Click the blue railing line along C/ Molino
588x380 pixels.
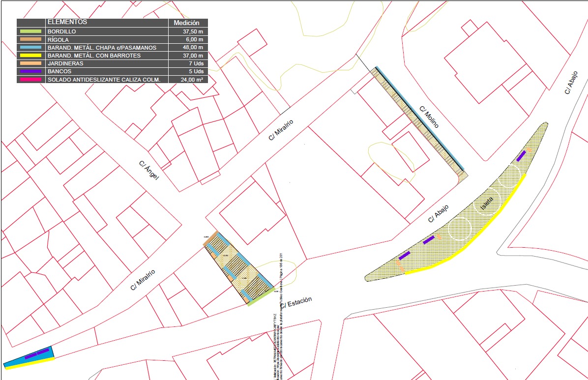[x=420, y=118]
